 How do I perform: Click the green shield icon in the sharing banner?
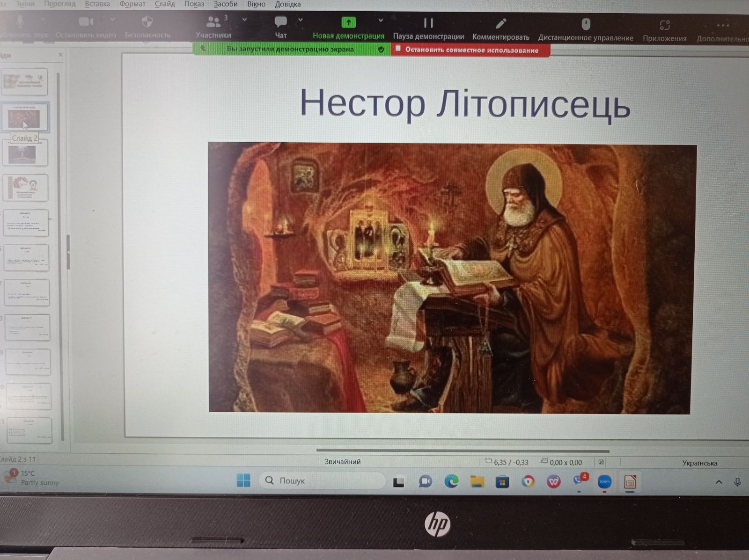pos(381,49)
